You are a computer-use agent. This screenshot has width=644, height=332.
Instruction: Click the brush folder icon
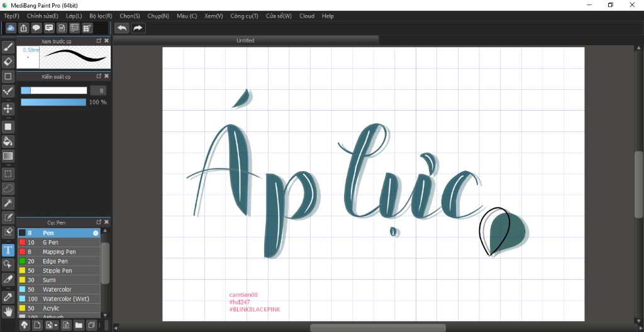(x=79, y=326)
